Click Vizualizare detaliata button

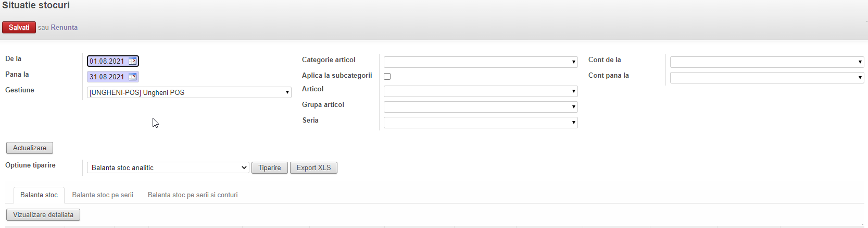coord(43,214)
